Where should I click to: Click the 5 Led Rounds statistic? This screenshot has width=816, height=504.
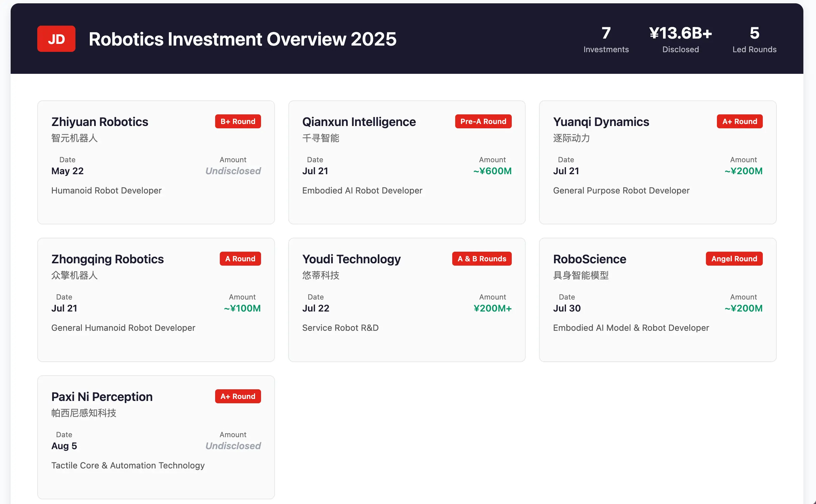(754, 39)
